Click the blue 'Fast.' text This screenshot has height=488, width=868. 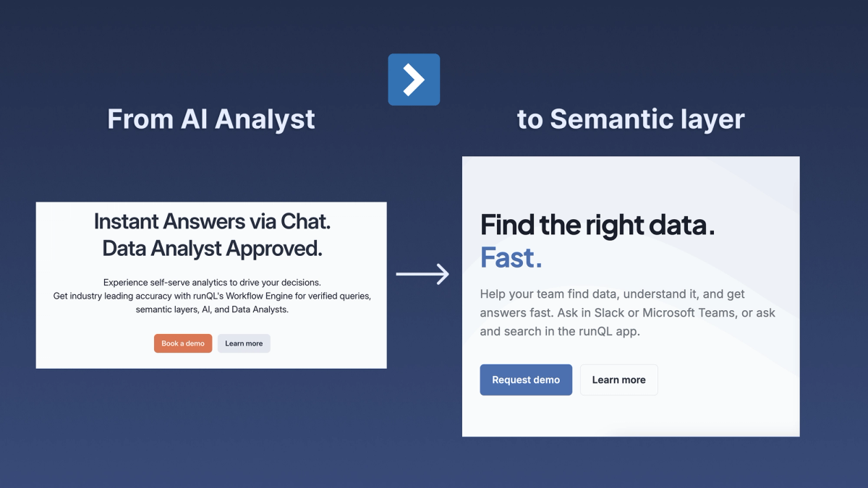pyautogui.click(x=511, y=258)
